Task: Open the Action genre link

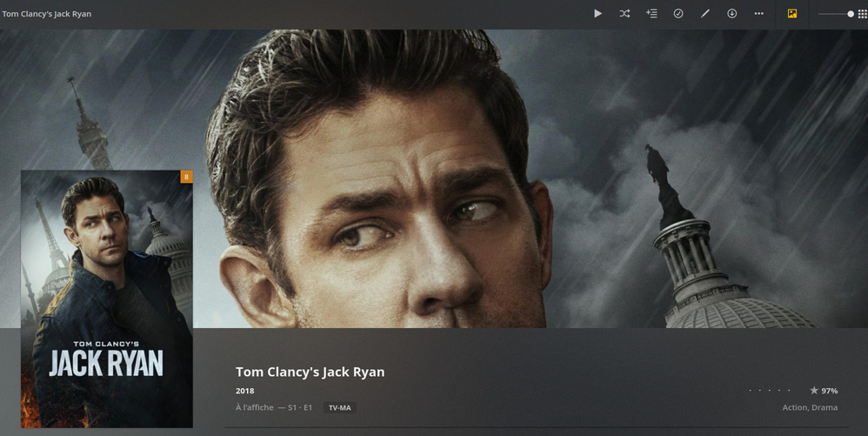Action: click(796, 408)
